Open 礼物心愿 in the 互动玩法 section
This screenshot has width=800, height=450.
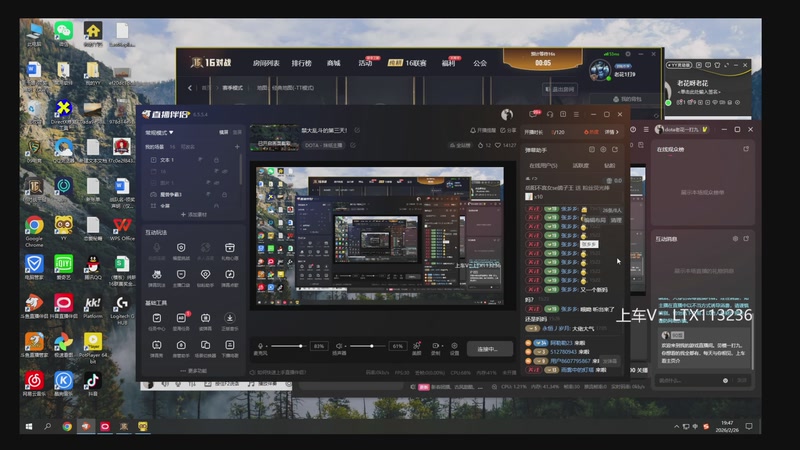coord(230,251)
